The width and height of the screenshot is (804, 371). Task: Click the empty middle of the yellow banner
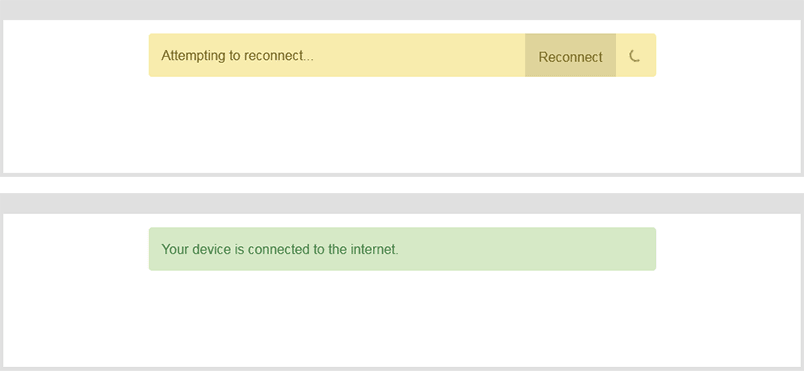tap(418, 55)
